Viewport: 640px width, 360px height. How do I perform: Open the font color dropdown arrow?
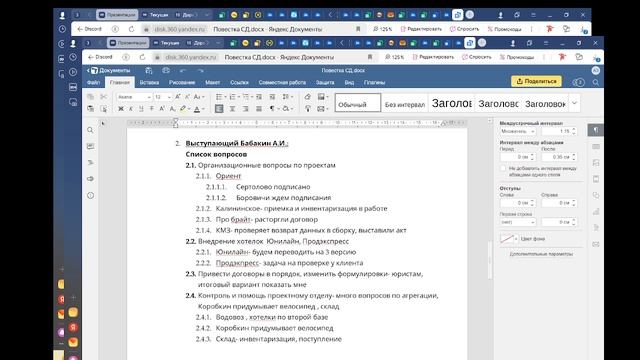coord(203,109)
